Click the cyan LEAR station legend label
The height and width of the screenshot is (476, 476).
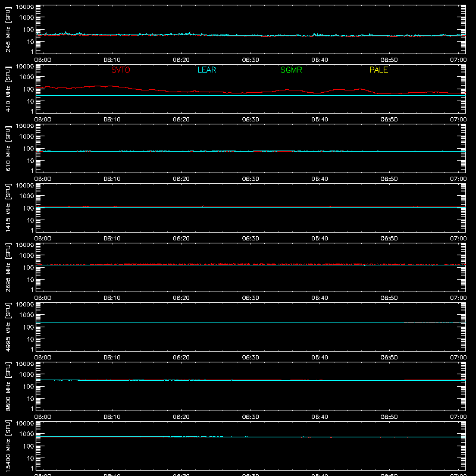pos(206,70)
